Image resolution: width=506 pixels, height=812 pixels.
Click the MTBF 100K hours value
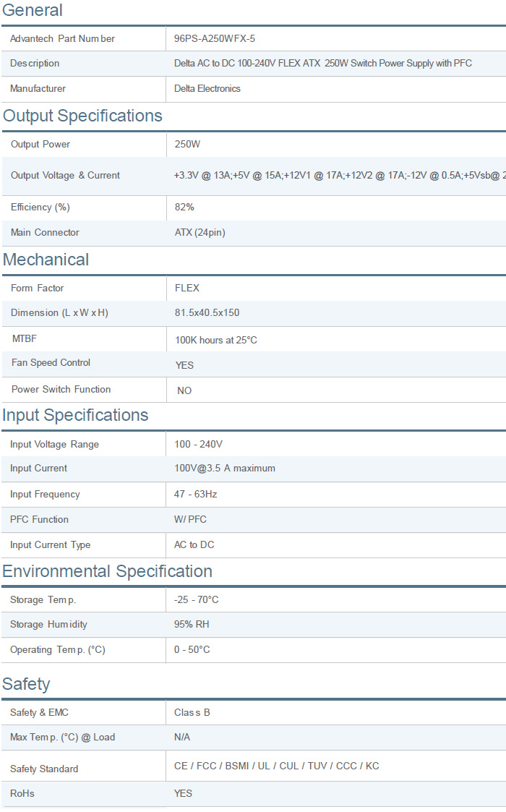(215, 340)
